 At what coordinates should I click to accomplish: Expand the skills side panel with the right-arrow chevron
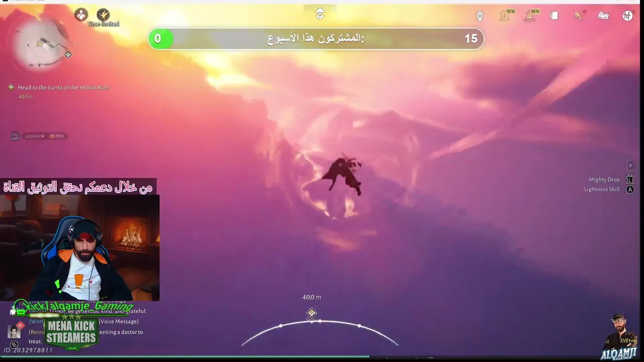click(x=630, y=165)
